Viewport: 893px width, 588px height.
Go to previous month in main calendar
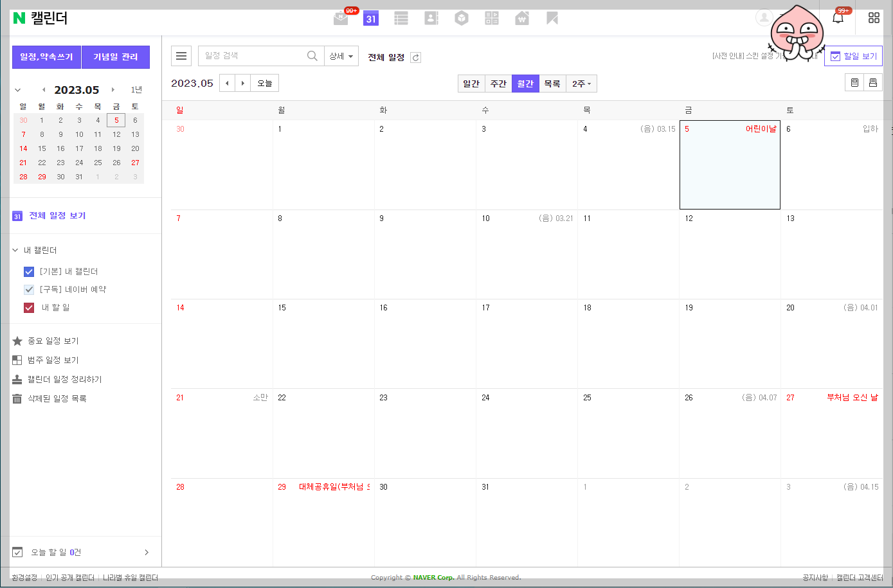tap(227, 83)
